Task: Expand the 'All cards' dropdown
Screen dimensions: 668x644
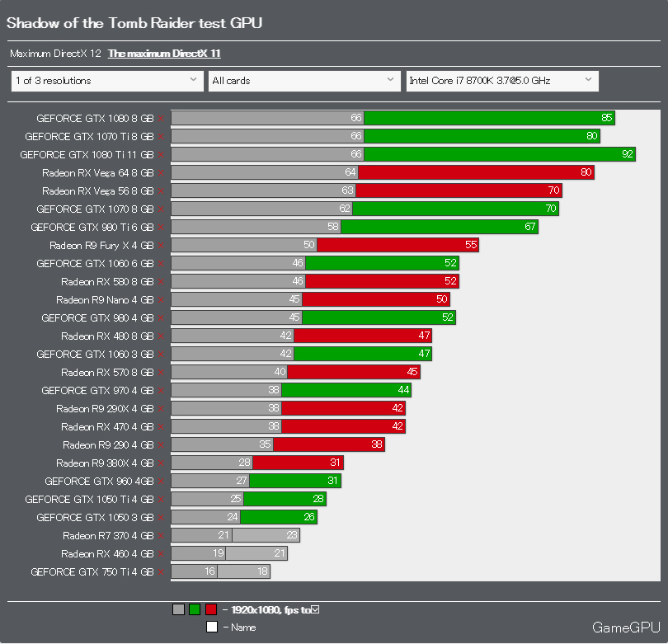Action: click(x=304, y=81)
